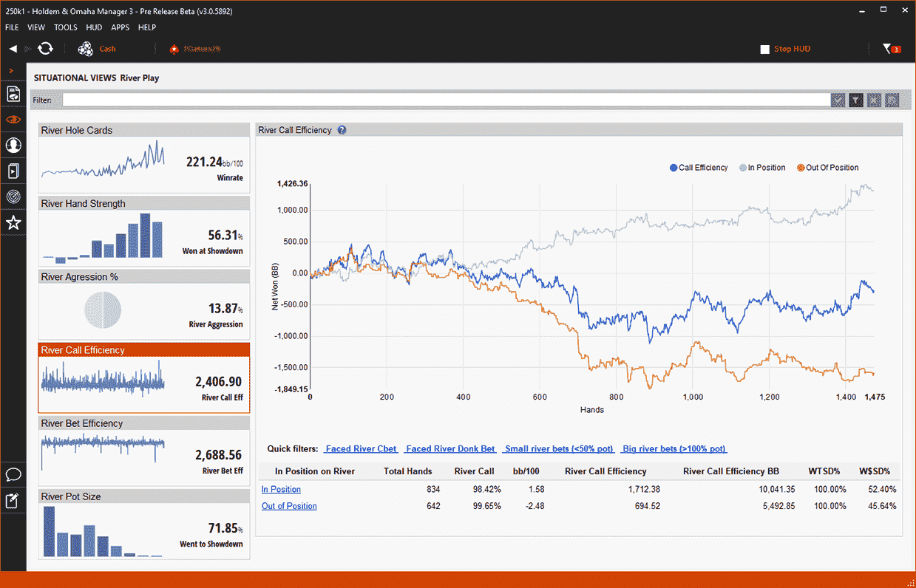Click the help icon beside River Call Efficiency

coord(342,130)
